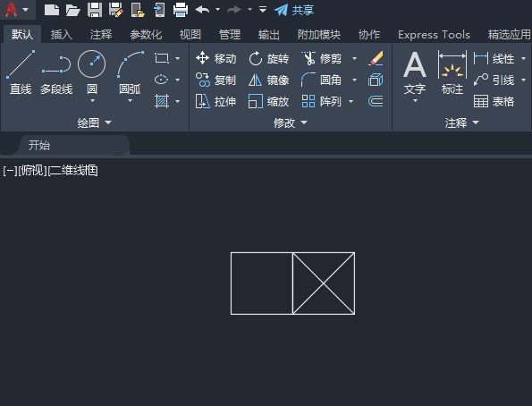This screenshot has height=406, width=532.
Task: Open the Express Tools tab
Action: (x=434, y=35)
